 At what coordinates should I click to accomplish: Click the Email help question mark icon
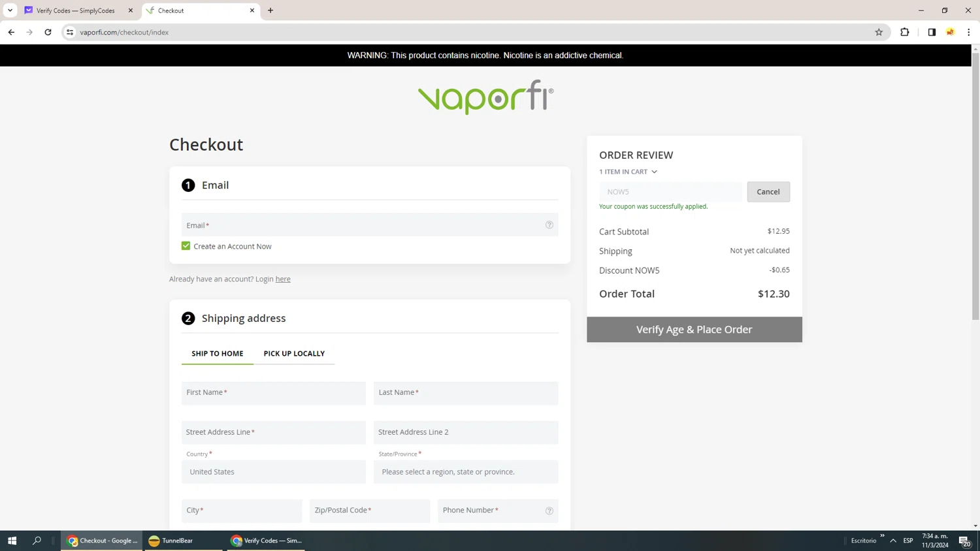[549, 225]
